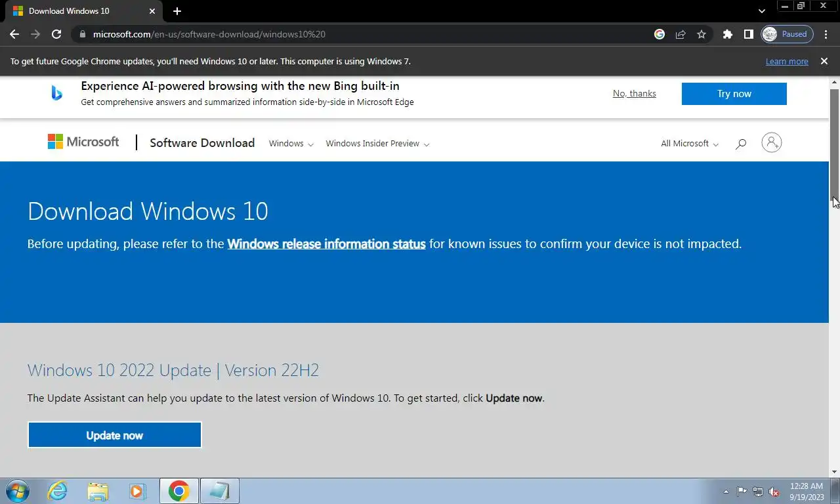Dismiss the Chrome updates notification bar
The width and height of the screenshot is (840, 504).
tap(824, 61)
